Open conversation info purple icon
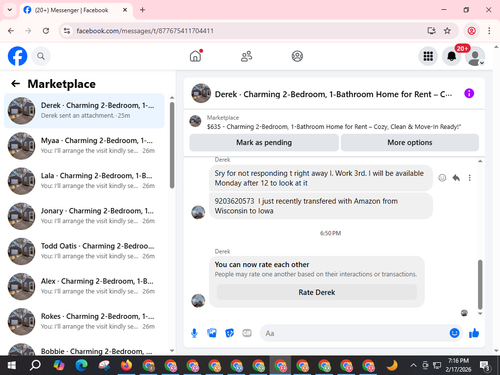The image size is (500, 375). 469,93
